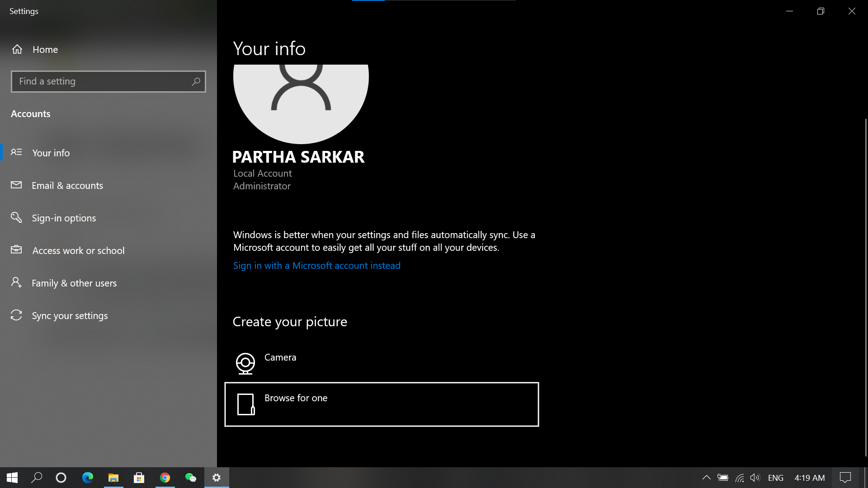Expand hidden icons in system tray
The height and width of the screenshot is (488, 868).
coord(707,478)
